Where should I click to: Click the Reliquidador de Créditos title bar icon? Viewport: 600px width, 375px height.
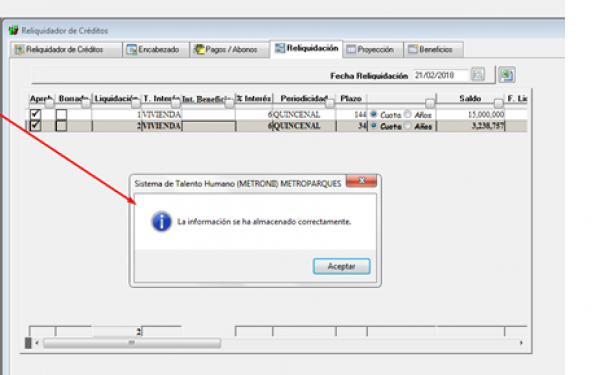coord(14,30)
